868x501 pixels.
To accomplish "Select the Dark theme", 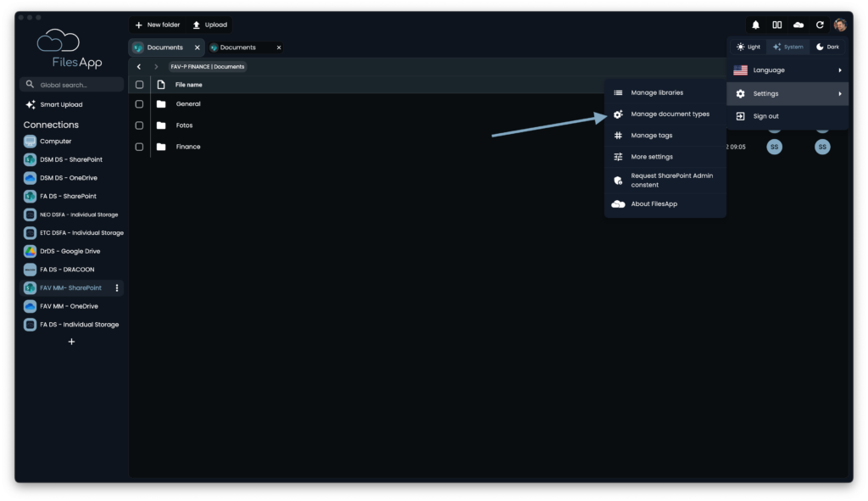I will click(x=827, y=47).
